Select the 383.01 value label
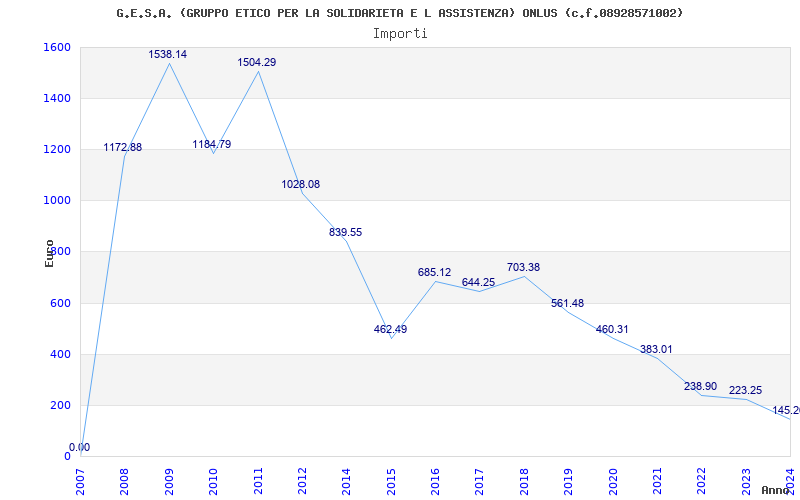This screenshot has height=500, width=800. (656, 349)
